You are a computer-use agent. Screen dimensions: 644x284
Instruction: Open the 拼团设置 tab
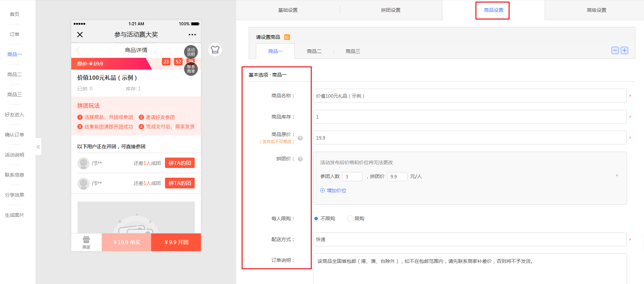[391, 10]
